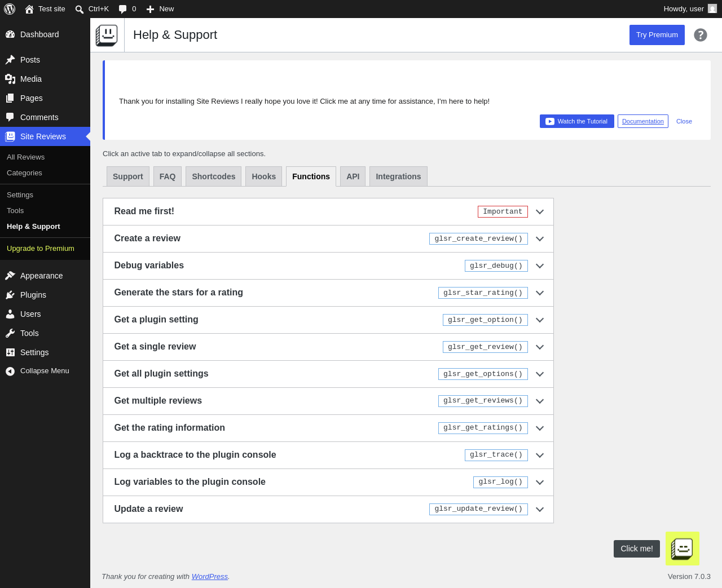
Task: Click Log variables to the plugin console title
Action: click(190, 482)
